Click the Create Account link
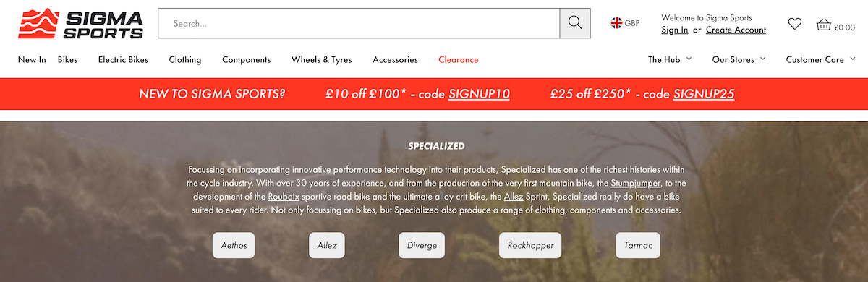Image resolution: width=868 pixels, height=282 pixels. click(x=736, y=30)
